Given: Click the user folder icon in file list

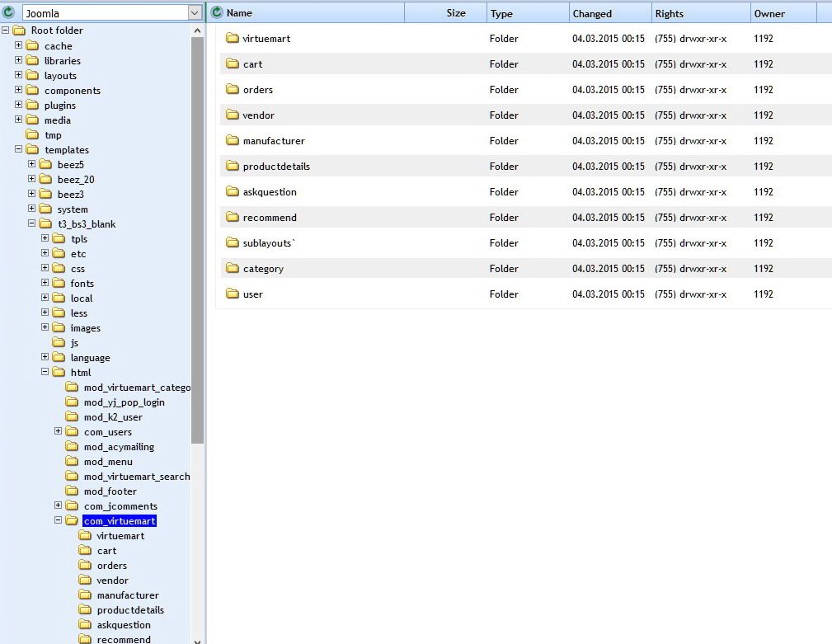Looking at the screenshot, I should pyautogui.click(x=233, y=294).
